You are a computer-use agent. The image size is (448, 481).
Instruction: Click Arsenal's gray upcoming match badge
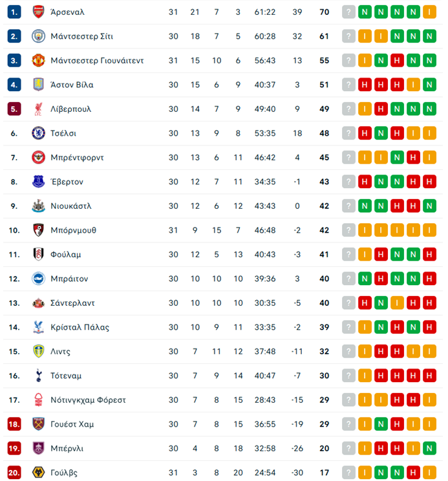point(349,12)
